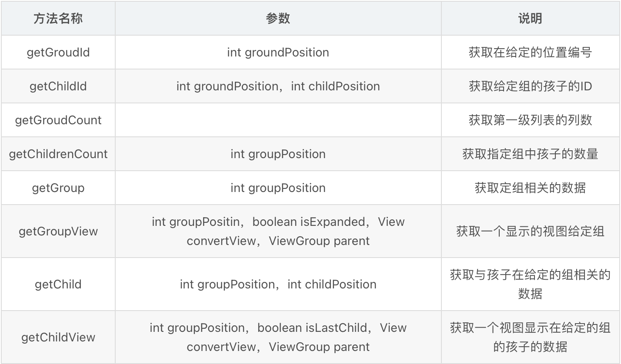Select the getGroupView method name
Viewport: 621px width, 364px height.
tap(58, 231)
